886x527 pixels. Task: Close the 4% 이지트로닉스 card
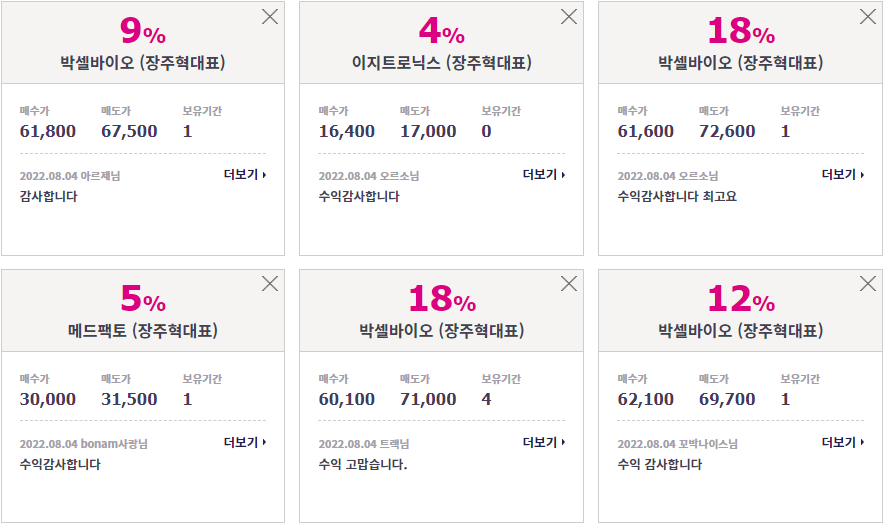point(569,16)
